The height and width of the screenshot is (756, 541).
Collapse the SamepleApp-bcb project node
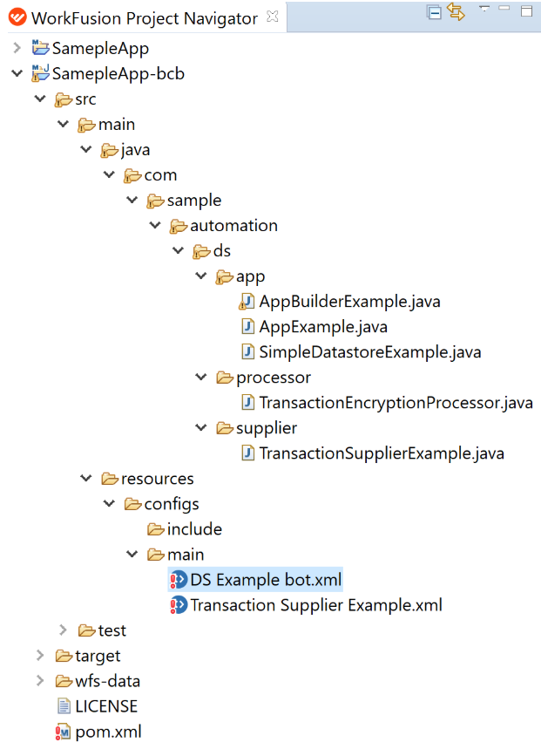pyautogui.click(x=17, y=73)
